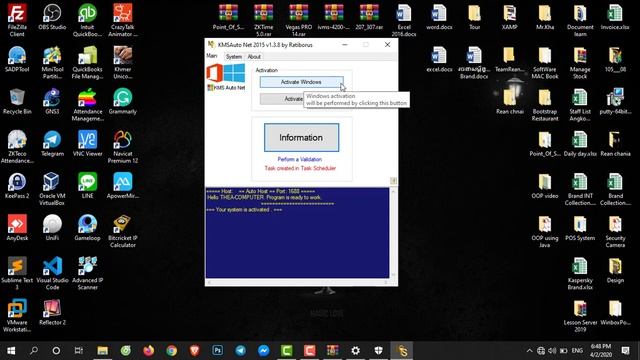Image resolution: width=640 pixels, height=360 pixels.
Task: Select the Kaspersky Brand.xlsx file
Action: 580,273
